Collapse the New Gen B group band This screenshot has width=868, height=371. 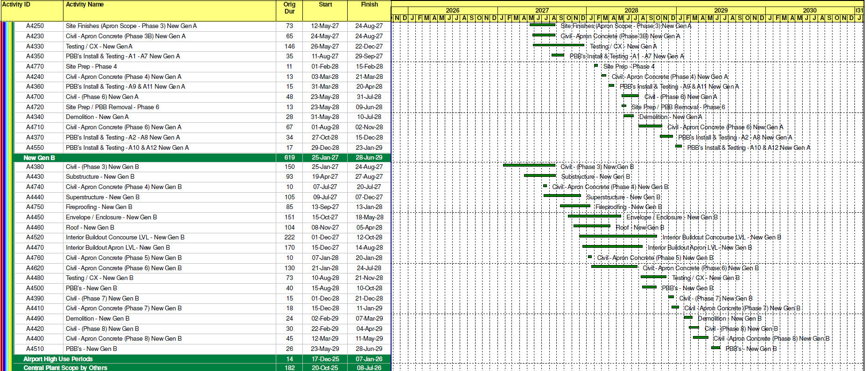(x=39, y=158)
